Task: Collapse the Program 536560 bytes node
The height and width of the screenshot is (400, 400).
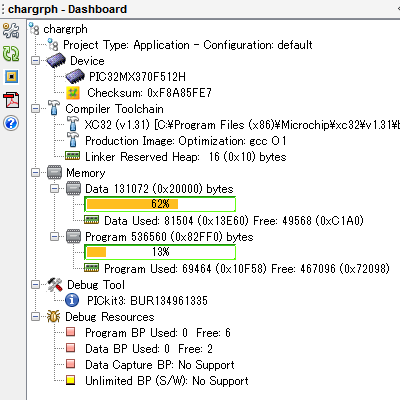Action: pyautogui.click(x=54, y=237)
